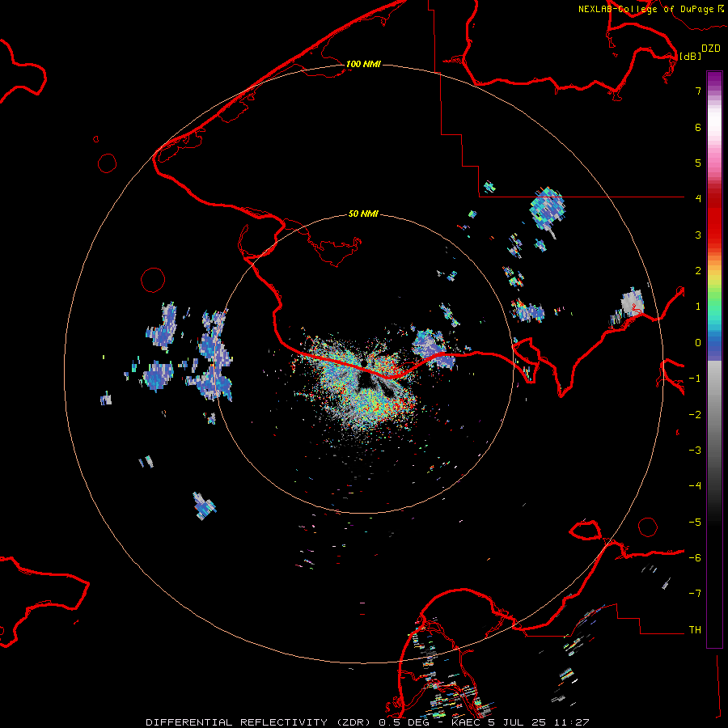Click the 11:27 timestamp
Screen dimensions: 728x728
(573, 722)
